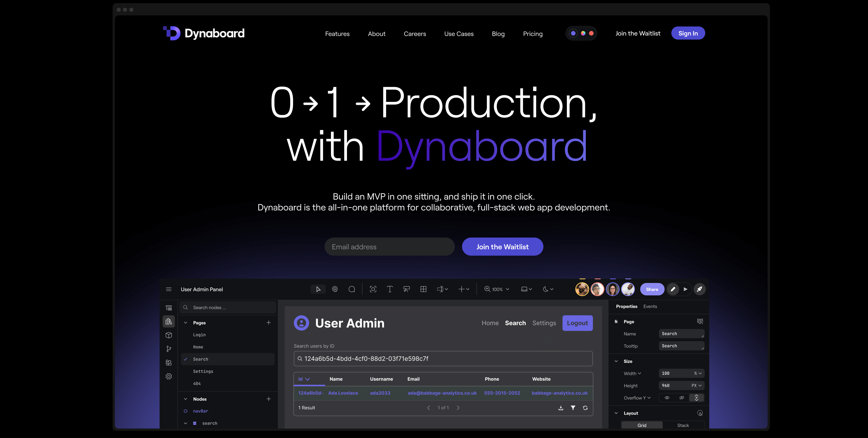Collapse the Nodes section chevron
Image resolution: width=868 pixels, height=438 pixels.
(x=185, y=399)
